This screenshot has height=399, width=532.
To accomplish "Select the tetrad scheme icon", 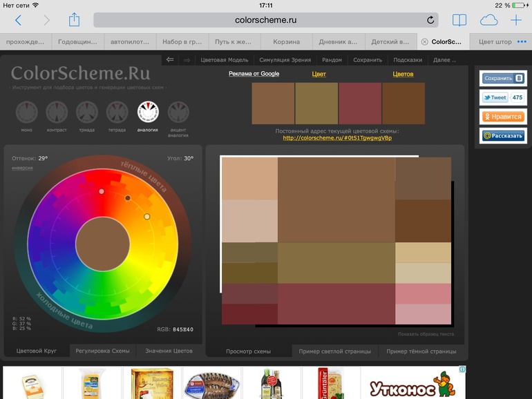I will (117, 113).
